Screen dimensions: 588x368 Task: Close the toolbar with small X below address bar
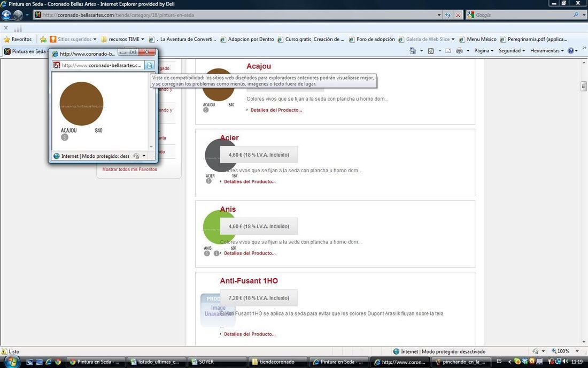pos(6,28)
